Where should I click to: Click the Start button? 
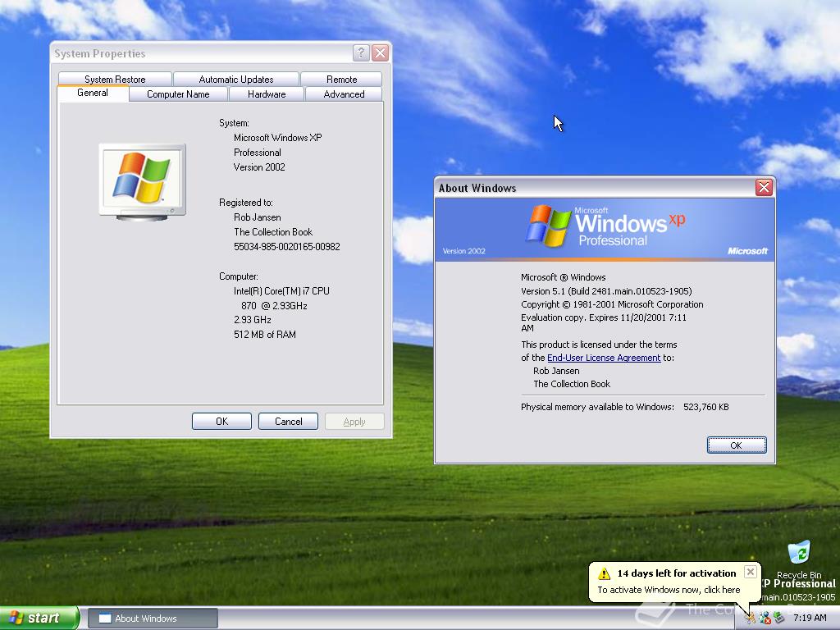[x=39, y=618]
